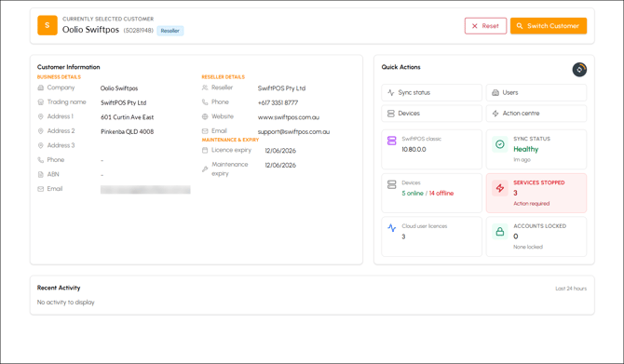Image resolution: width=624 pixels, height=364 pixels.
Task: Click the Reset X icon
Action: pos(474,26)
